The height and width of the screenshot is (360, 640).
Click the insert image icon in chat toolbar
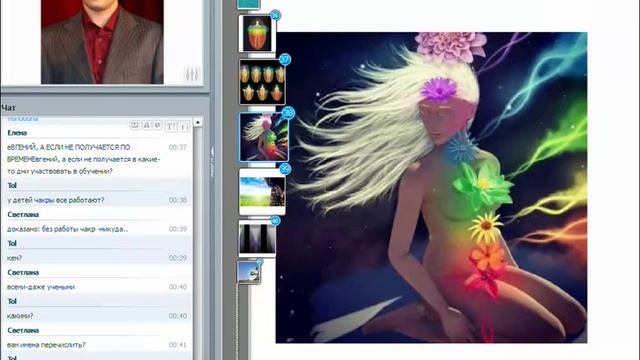(135, 125)
